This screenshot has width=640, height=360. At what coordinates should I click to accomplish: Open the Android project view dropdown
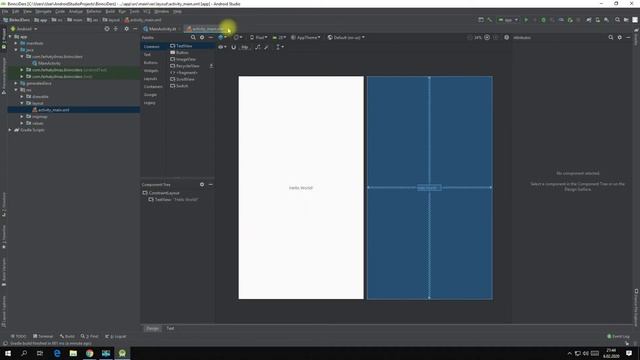pos(24,29)
